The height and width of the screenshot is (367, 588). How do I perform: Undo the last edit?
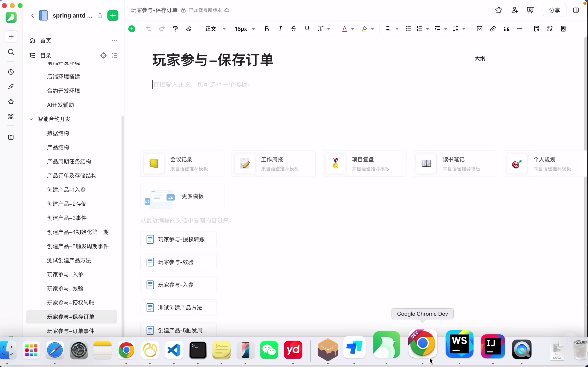tap(149, 29)
